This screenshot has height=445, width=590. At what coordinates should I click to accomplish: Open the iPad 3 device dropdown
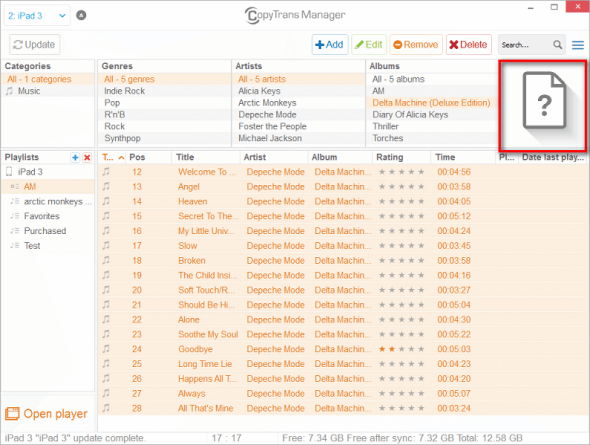pos(36,16)
